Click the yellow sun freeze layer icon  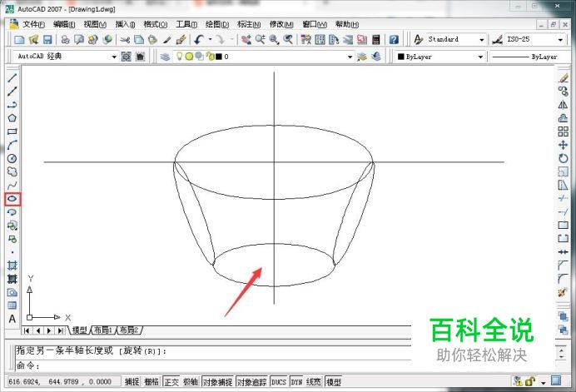(x=189, y=57)
